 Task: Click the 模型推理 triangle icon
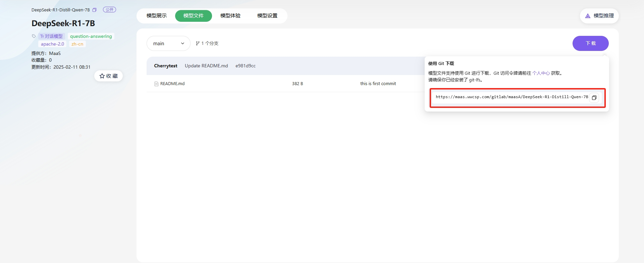[x=588, y=16]
